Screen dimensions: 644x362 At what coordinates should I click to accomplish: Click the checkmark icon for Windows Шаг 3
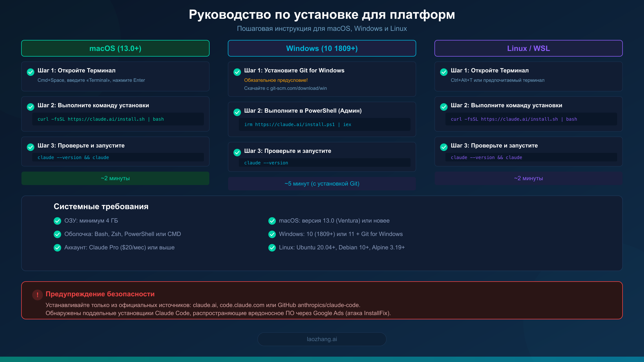pyautogui.click(x=237, y=152)
